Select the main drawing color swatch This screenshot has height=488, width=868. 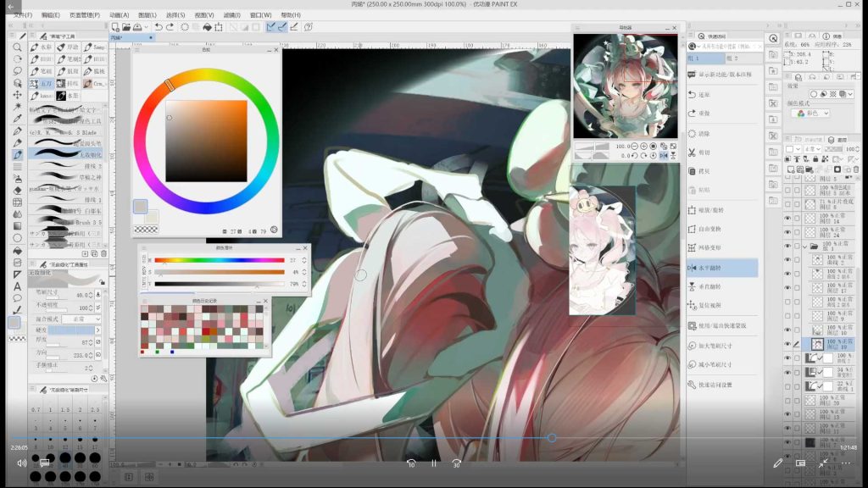pos(140,207)
